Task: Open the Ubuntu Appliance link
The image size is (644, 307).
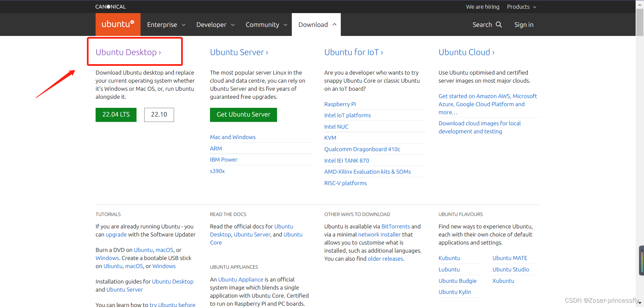Action: pyautogui.click(x=240, y=279)
